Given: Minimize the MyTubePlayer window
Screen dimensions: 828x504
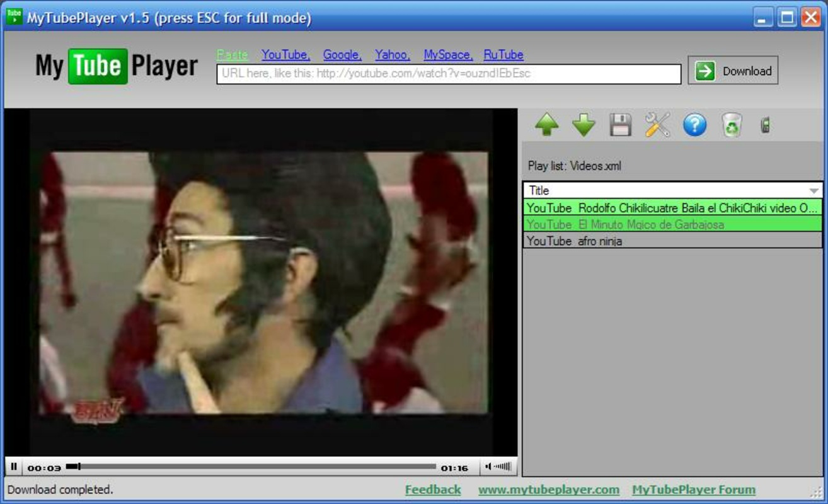Looking at the screenshot, I should 763,17.
